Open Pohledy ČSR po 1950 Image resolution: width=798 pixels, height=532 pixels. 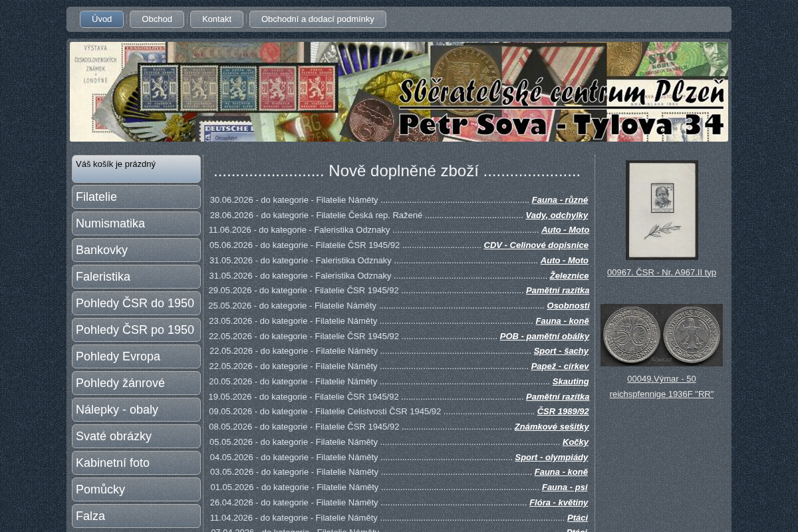(136, 330)
